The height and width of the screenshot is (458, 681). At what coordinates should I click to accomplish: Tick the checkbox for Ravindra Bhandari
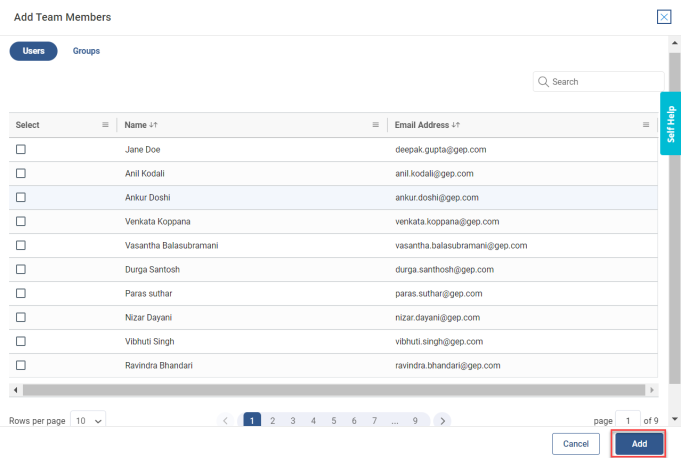point(21,366)
